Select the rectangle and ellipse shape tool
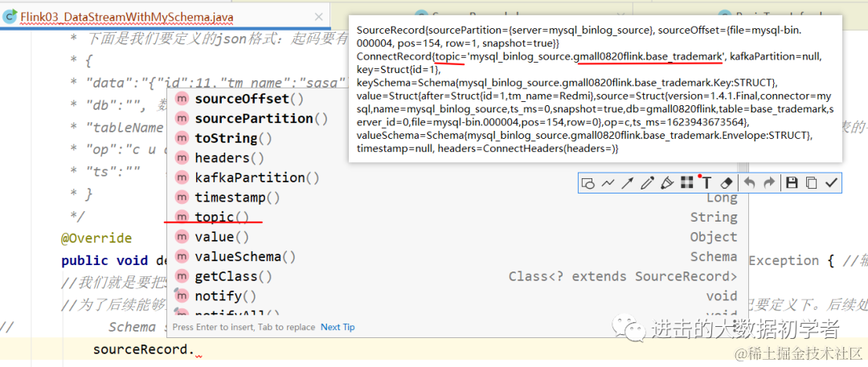Screen dimensions: 868x367 588,183
